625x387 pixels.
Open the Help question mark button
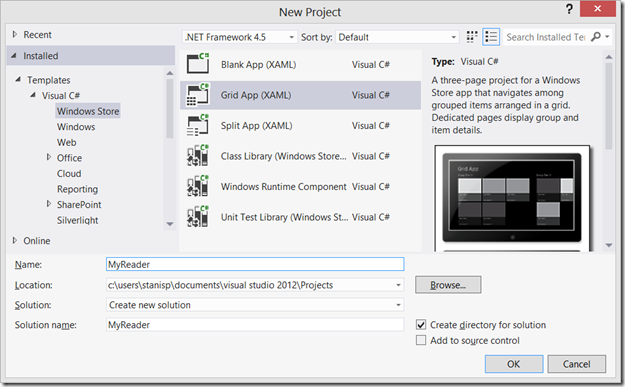569,9
